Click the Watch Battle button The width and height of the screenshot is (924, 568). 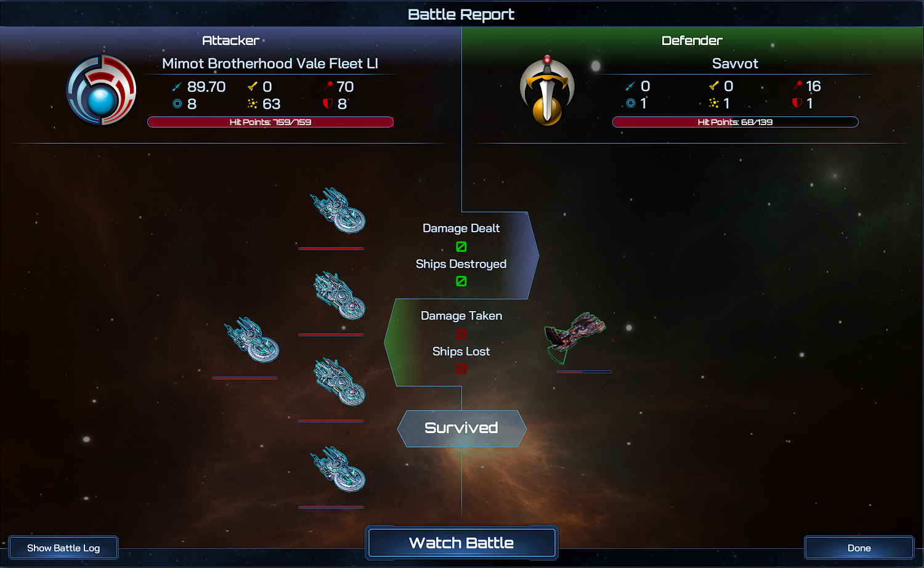tap(461, 543)
